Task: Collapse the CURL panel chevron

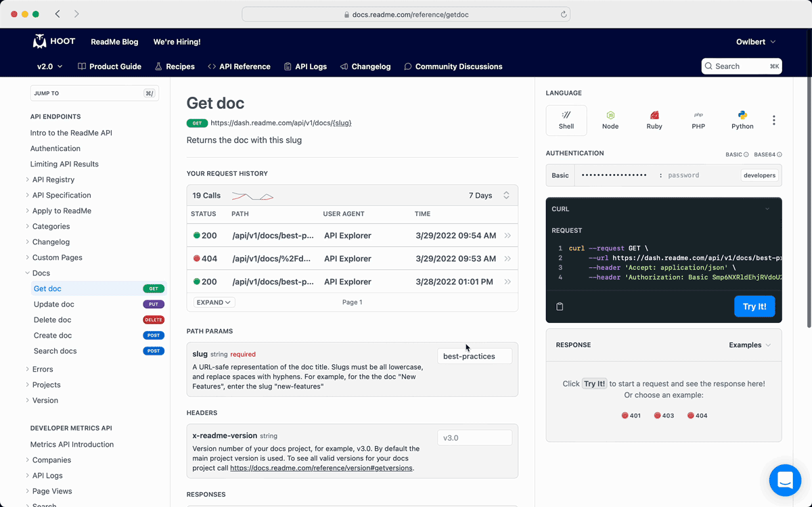Action: click(767, 209)
